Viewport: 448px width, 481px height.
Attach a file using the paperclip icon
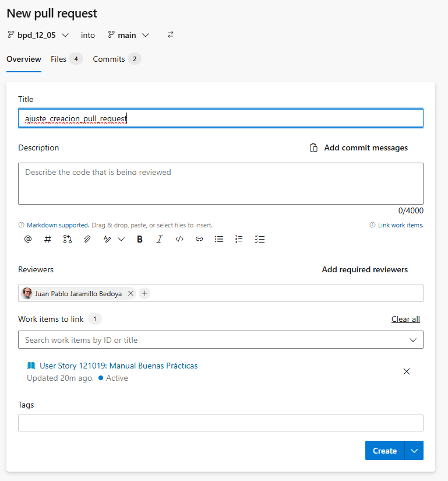point(87,239)
